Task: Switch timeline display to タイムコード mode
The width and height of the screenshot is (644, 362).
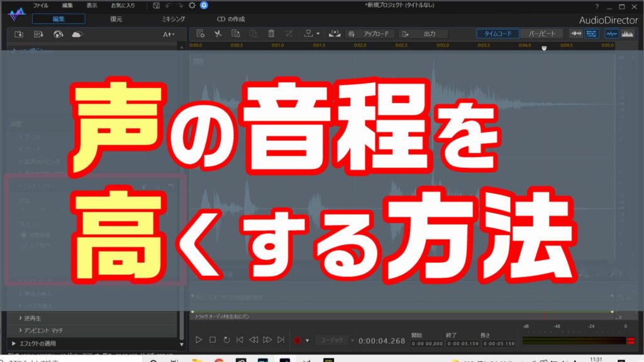Action: [x=499, y=33]
